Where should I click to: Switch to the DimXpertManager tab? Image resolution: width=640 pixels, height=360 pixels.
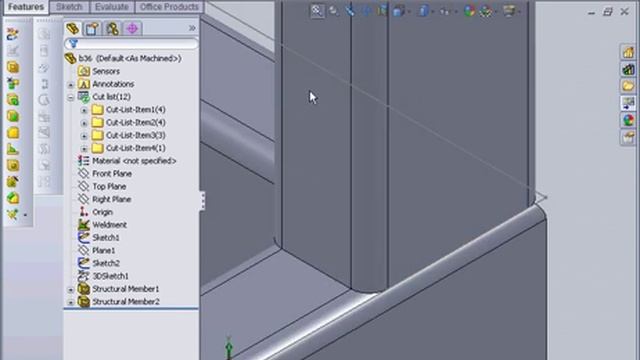click(132, 29)
